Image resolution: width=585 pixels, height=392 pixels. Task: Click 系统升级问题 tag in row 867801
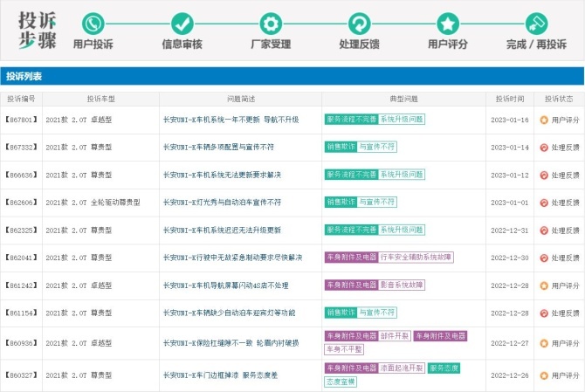tap(402, 120)
